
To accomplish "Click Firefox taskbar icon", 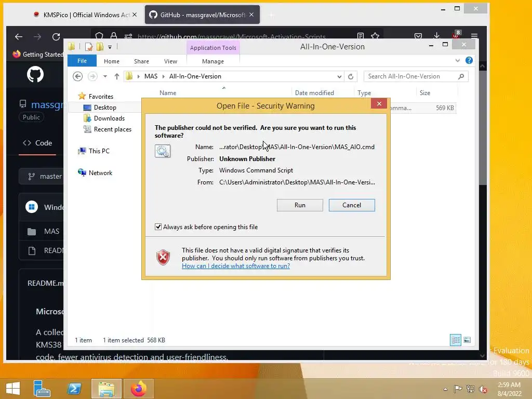I will click(x=138, y=389).
